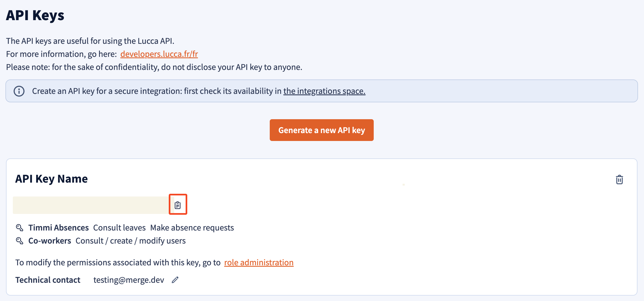
Task: Click the Technical contact label
Action: coord(48,280)
